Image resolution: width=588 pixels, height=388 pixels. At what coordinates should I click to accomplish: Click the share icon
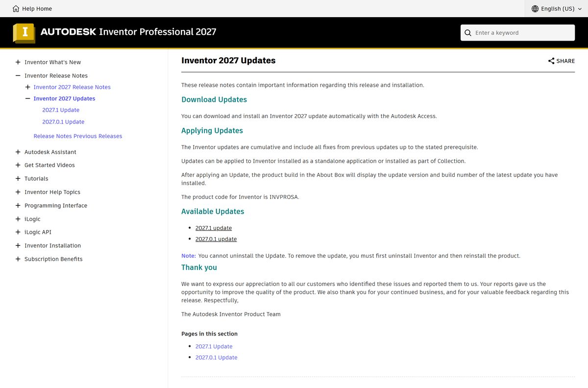click(551, 61)
